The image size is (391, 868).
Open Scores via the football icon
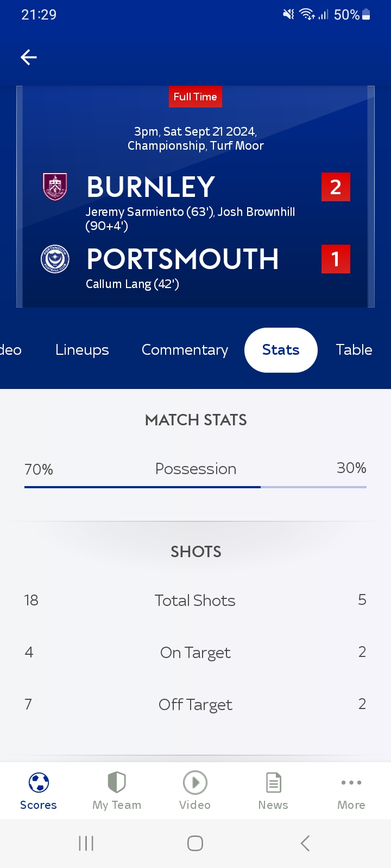(x=39, y=783)
